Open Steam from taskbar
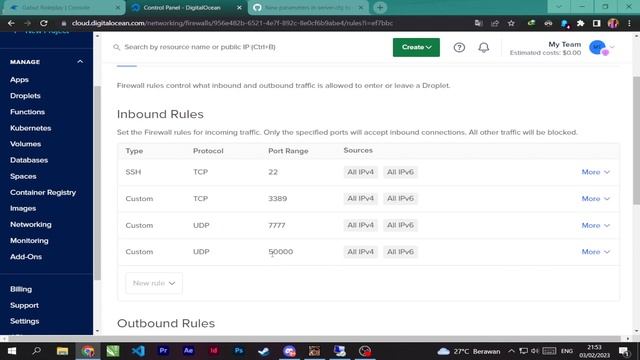The image size is (640, 360). [264, 351]
